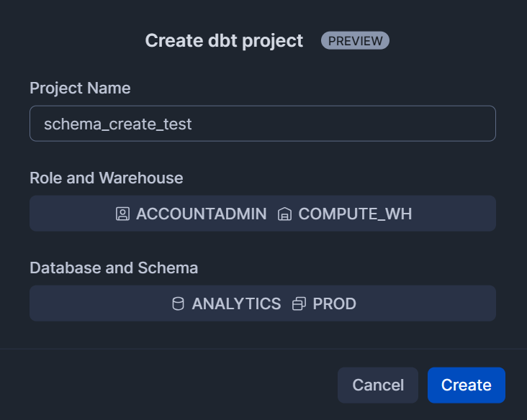Click the Database and Schema label
527x420 pixels.
coord(114,268)
